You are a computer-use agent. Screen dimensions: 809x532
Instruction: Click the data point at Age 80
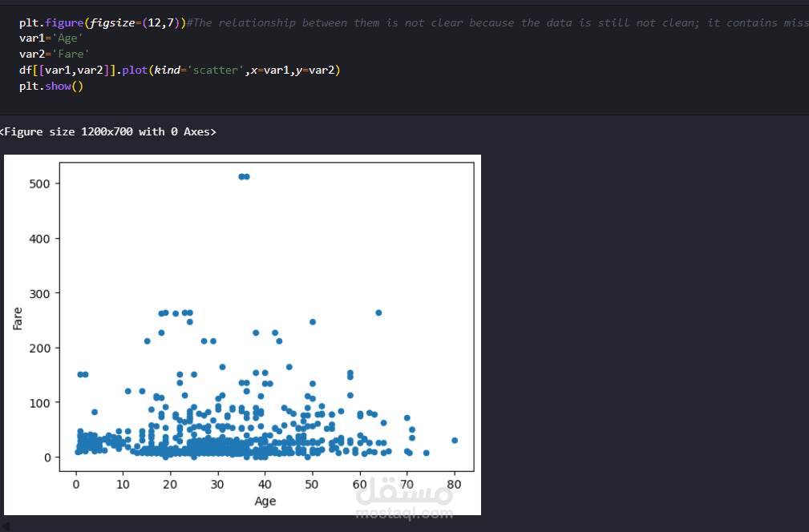(455, 440)
